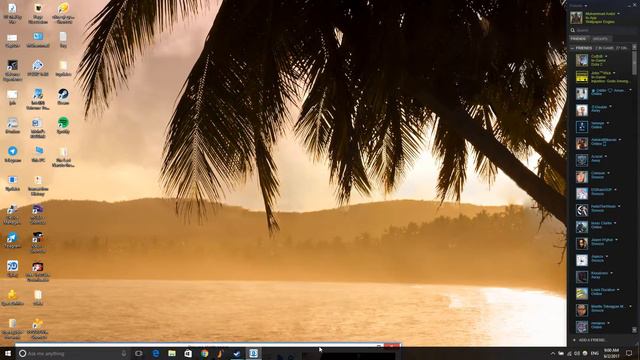Open the Steam desktop shortcut

63,97
